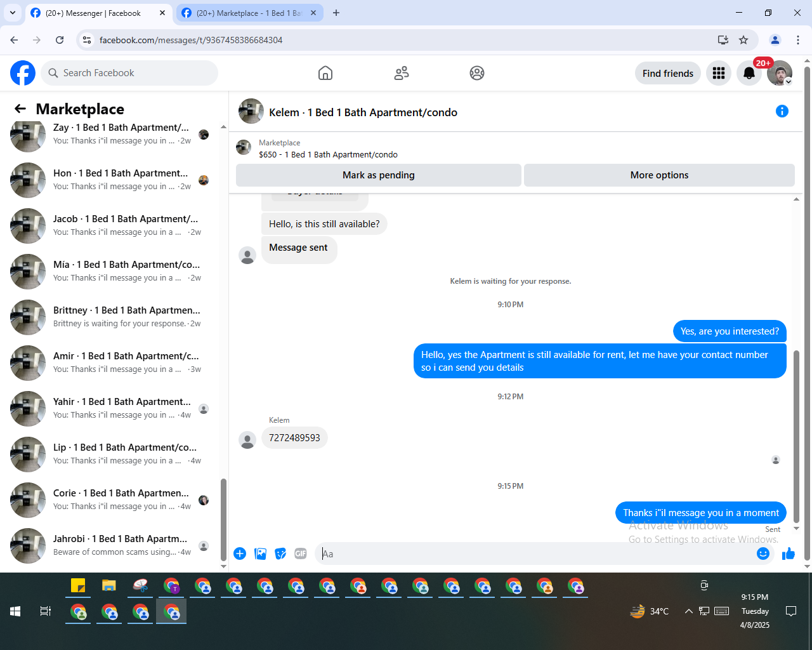This screenshot has height=650, width=812.
Task: Show hidden system tray icons
Action: point(688,611)
